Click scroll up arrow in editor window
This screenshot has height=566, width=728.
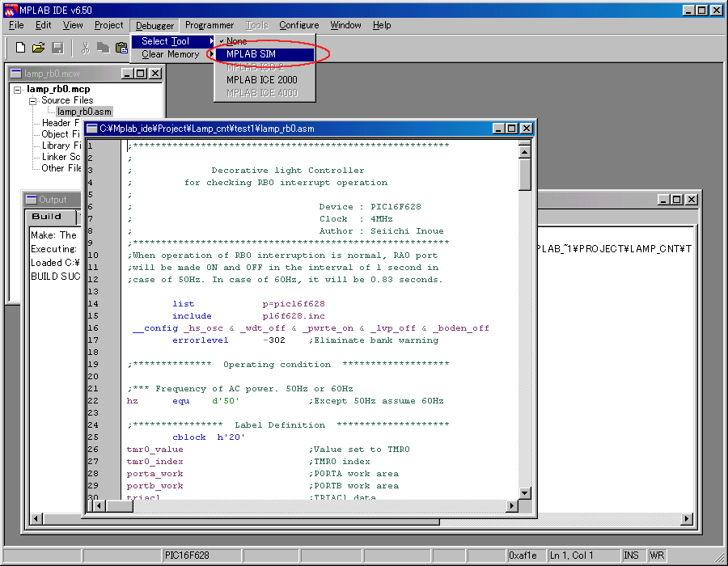(525, 152)
